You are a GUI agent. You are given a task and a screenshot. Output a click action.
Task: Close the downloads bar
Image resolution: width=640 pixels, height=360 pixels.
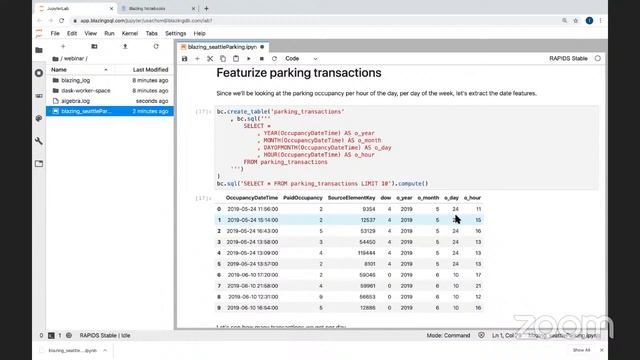point(602,350)
